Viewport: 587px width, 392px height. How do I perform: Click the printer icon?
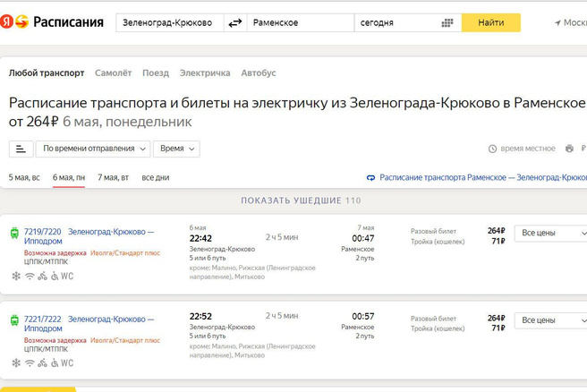coord(569,149)
